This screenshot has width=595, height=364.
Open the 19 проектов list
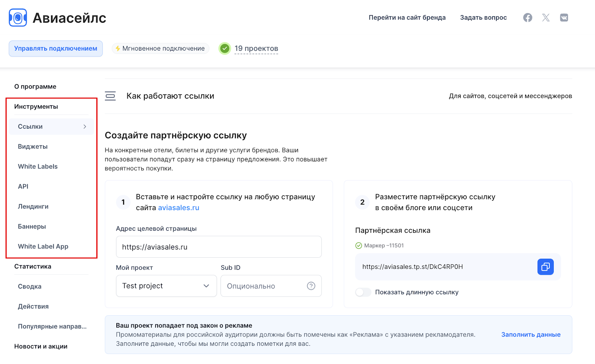click(x=256, y=49)
